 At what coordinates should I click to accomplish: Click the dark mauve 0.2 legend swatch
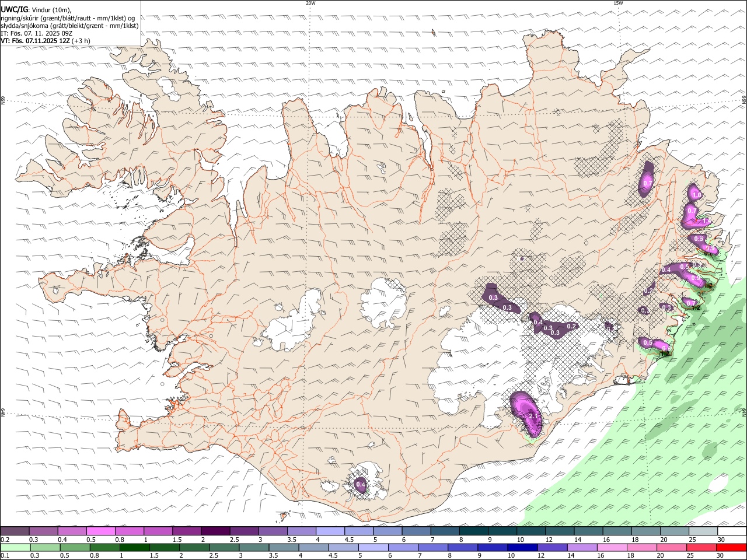point(15,531)
